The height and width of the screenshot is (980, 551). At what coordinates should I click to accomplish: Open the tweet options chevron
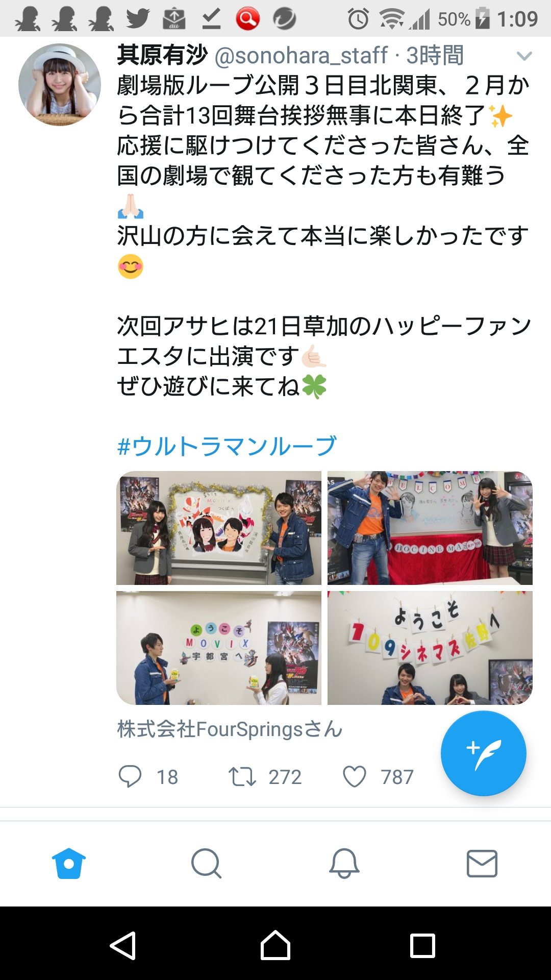click(524, 56)
